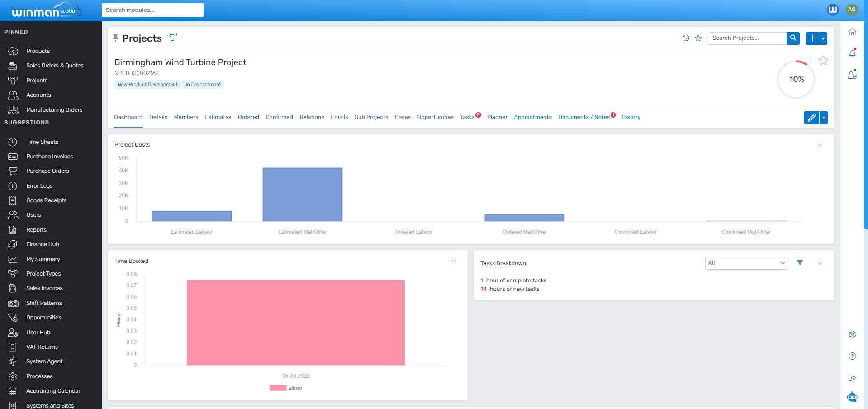Collapse the Project Costs panel

[x=820, y=145]
